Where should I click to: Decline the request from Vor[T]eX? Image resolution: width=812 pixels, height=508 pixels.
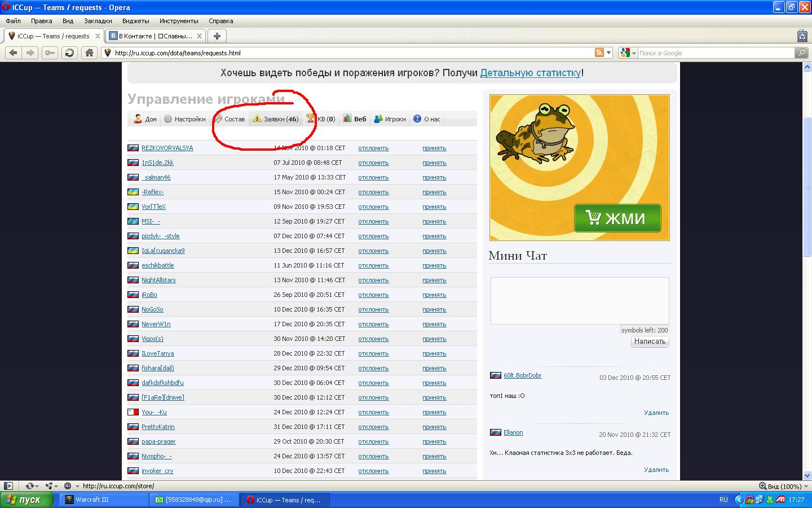tap(373, 207)
